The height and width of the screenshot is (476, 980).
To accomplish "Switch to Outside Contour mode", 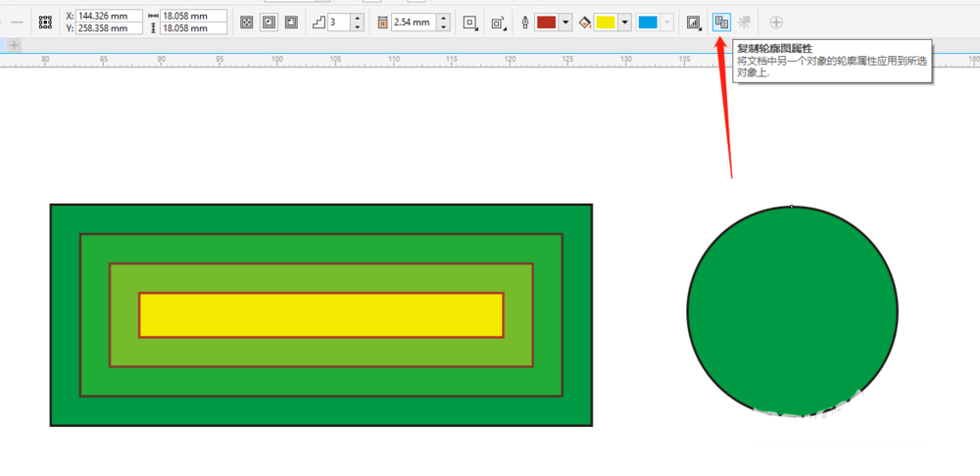I will [x=291, y=22].
